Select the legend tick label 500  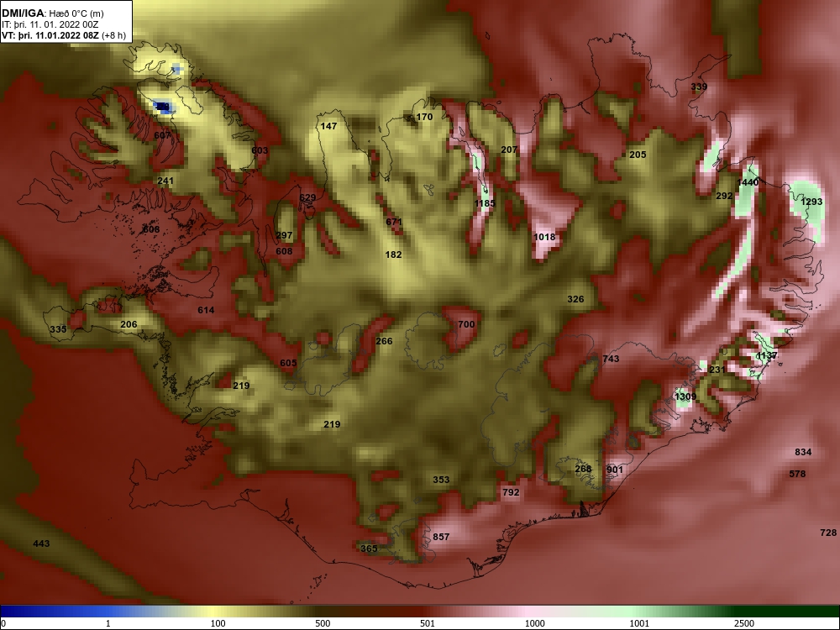point(323,623)
